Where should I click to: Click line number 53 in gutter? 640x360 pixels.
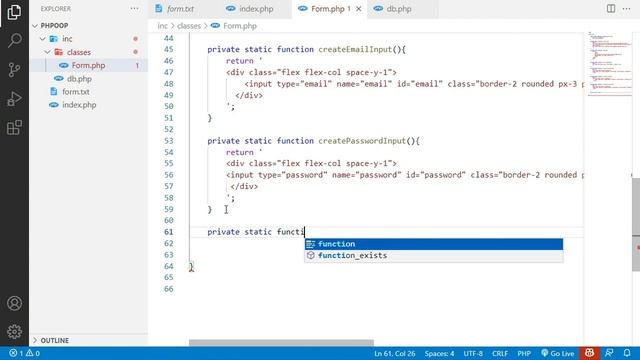[x=169, y=141]
